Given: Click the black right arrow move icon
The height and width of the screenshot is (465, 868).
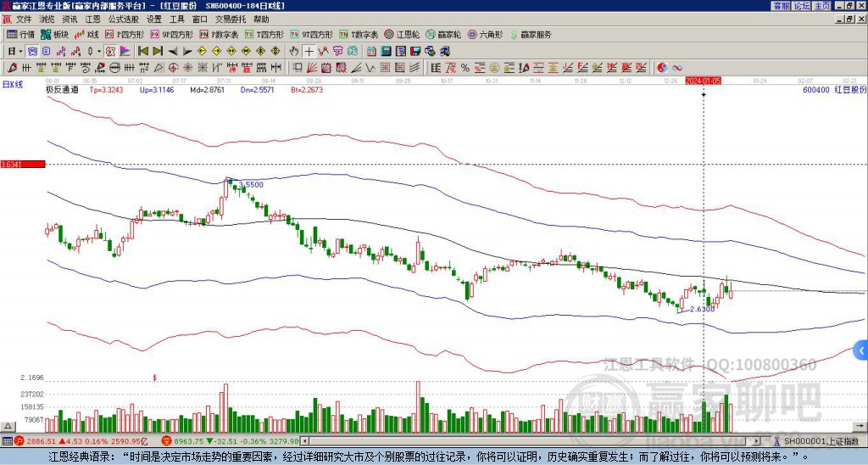Looking at the screenshot, I should point(187,52).
